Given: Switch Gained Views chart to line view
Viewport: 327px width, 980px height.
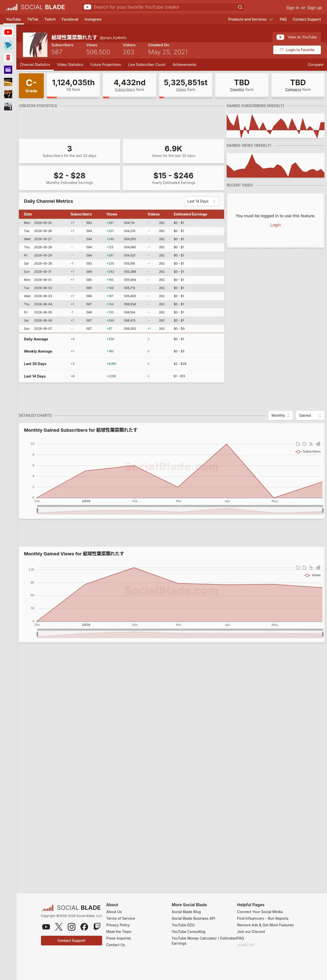Looking at the screenshot, I should coord(311,568).
